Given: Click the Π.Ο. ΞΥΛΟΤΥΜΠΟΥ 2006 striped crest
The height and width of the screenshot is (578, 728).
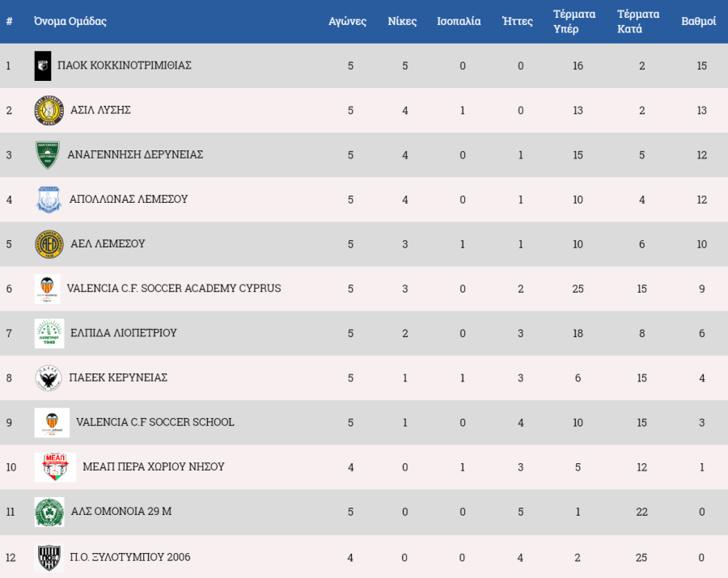Looking at the screenshot, I should tap(49, 557).
